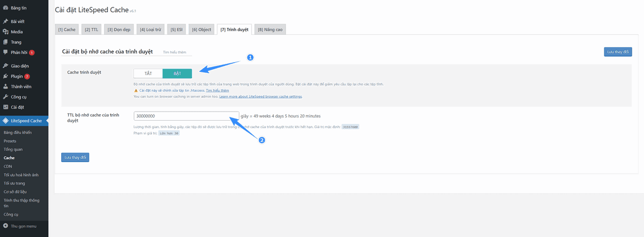Screen dimensions: 644x237
Task: Open Tối ưu trang submenu item
Action: pos(14,183)
